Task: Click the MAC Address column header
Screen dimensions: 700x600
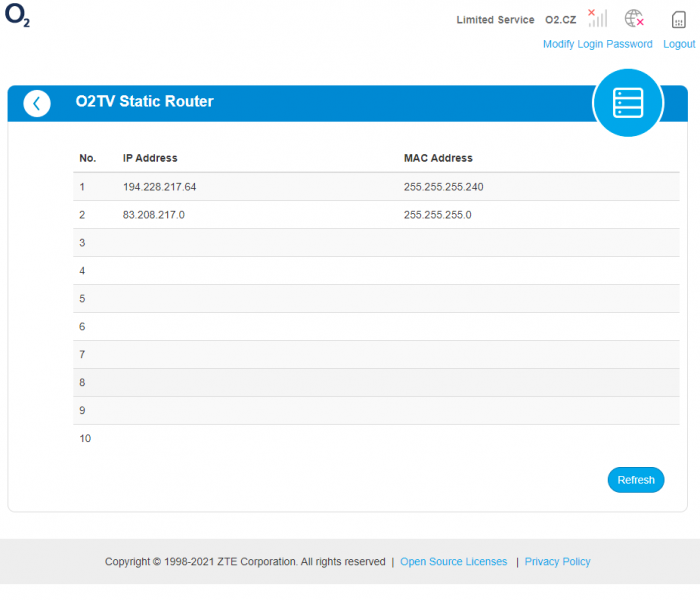Action: tap(438, 158)
